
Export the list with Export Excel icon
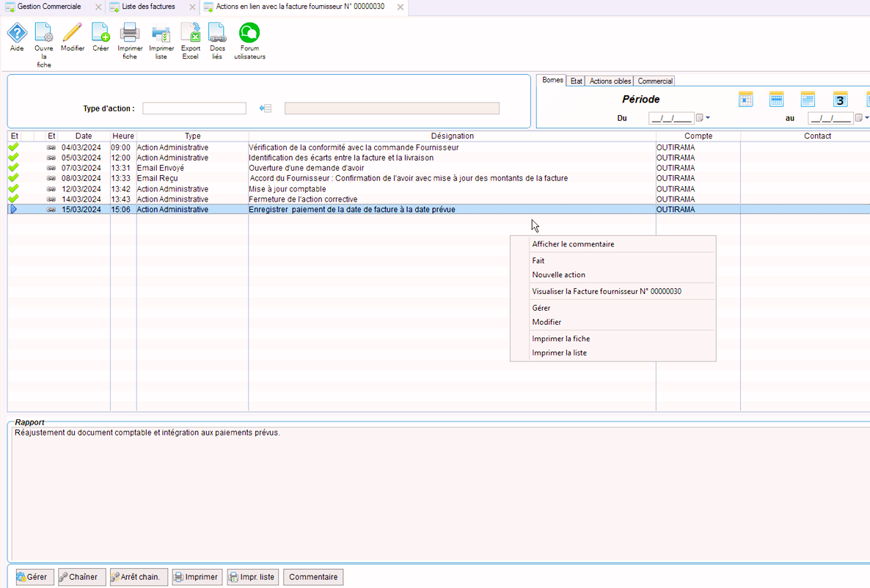click(191, 33)
